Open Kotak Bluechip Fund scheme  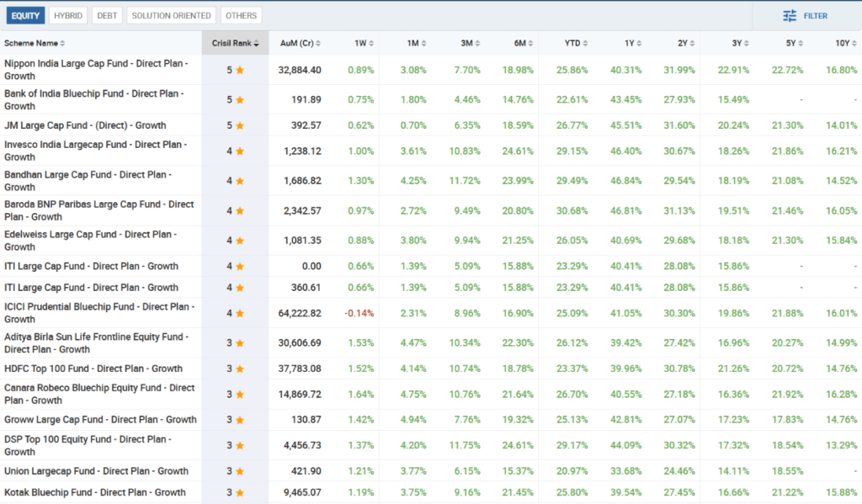pos(94,492)
